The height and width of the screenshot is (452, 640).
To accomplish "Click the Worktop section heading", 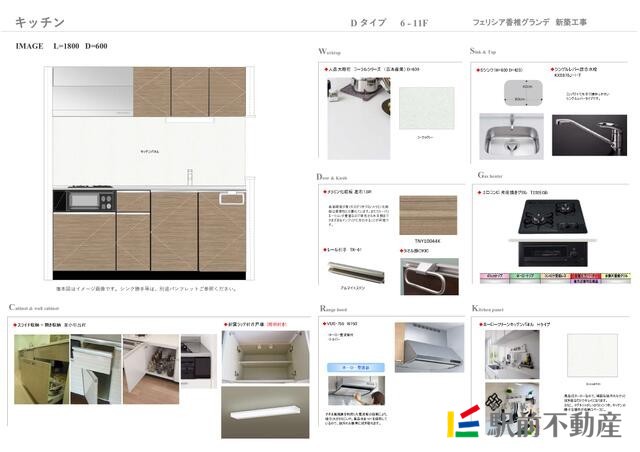I will pyautogui.click(x=329, y=49).
